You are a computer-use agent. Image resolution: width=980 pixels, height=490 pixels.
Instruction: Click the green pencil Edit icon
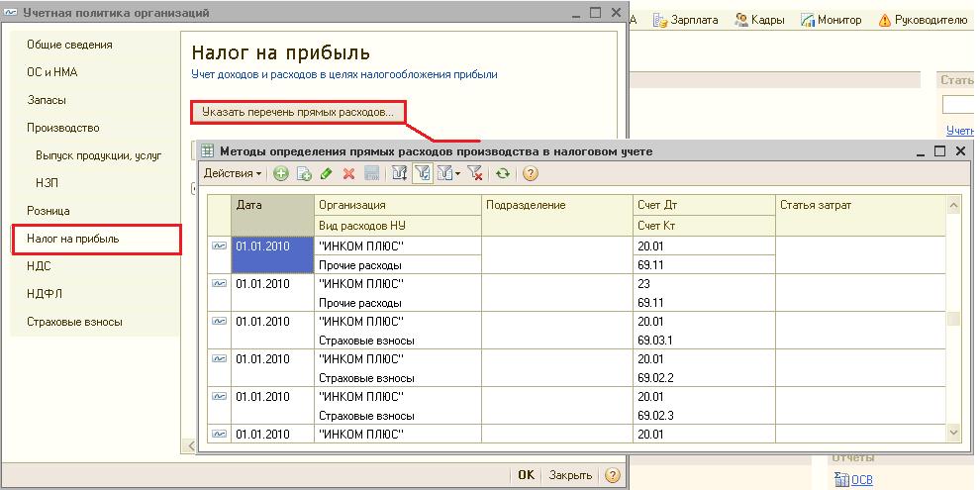327,174
